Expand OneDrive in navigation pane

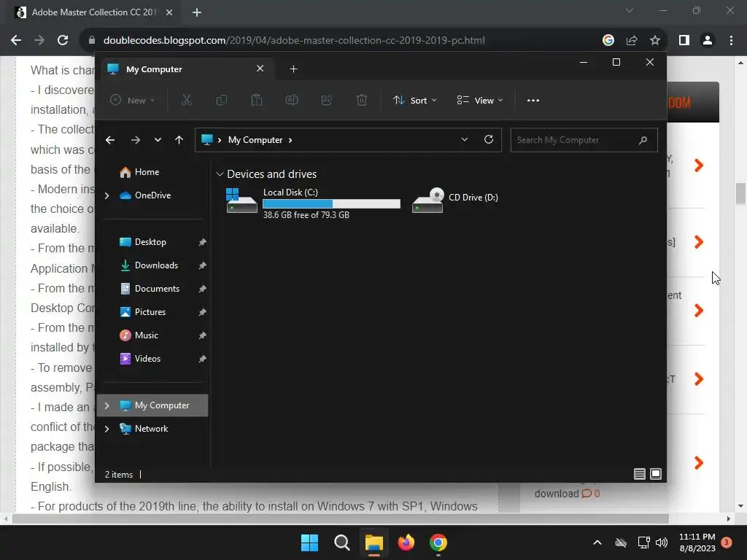coord(107,195)
